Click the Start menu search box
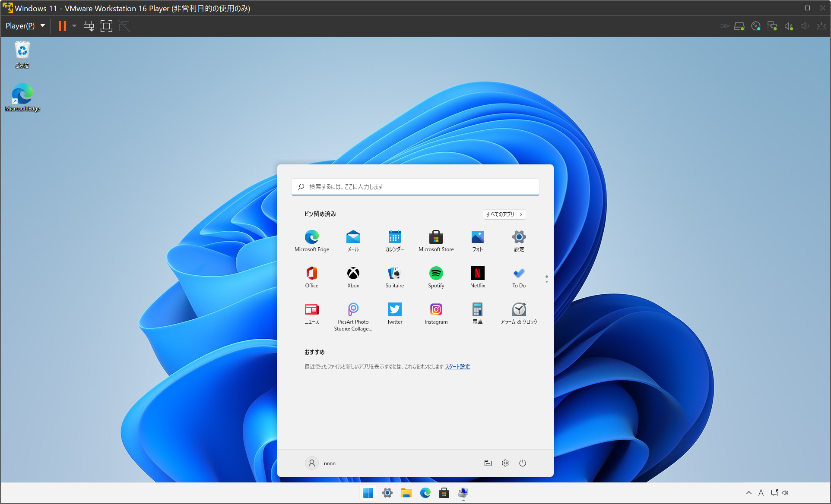Image resolution: width=831 pixels, height=504 pixels. [x=415, y=186]
